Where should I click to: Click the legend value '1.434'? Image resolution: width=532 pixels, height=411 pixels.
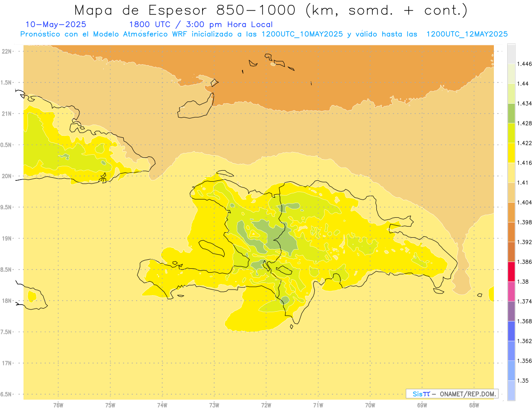click(524, 103)
